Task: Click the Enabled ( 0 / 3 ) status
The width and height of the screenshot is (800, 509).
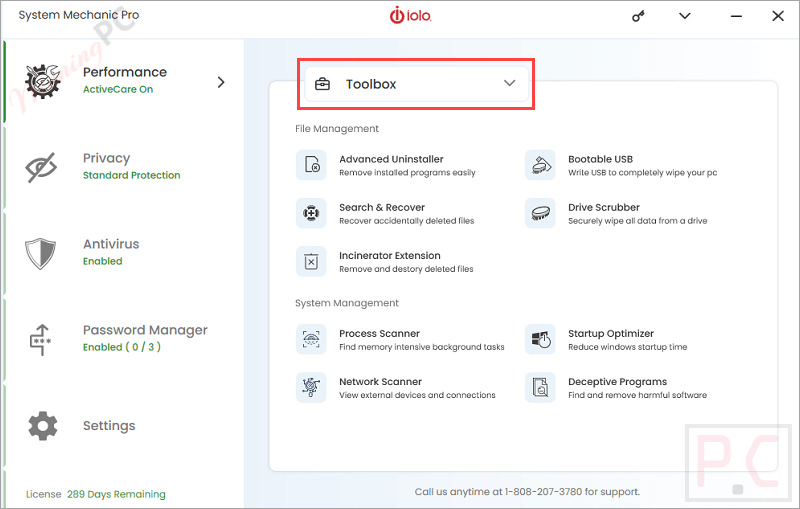Action: click(122, 347)
